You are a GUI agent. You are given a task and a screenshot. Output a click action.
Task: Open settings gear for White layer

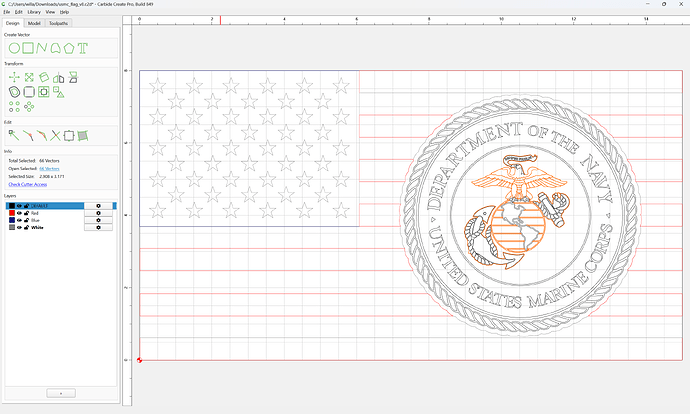98,227
